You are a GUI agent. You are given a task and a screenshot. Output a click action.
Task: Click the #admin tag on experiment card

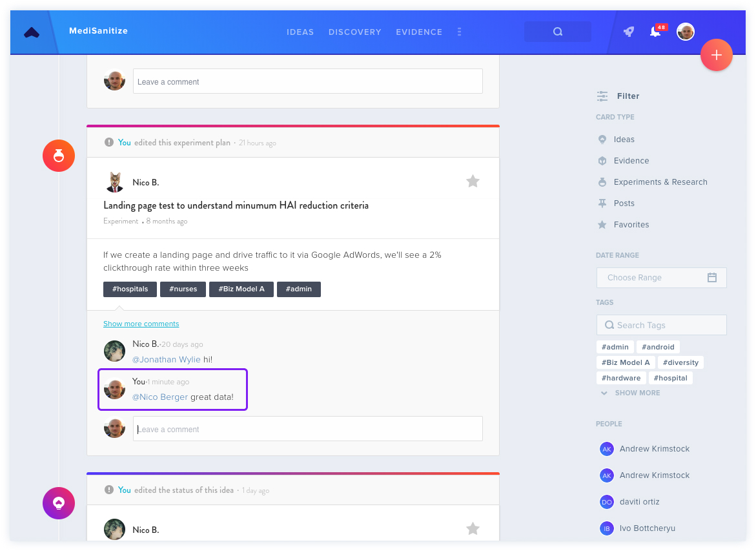point(299,289)
